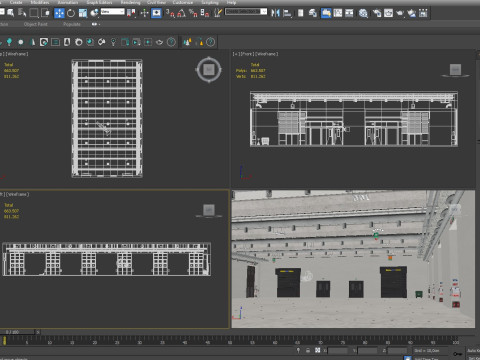The width and height of the screenshot is (480, 360).
Task: Toggle Window/Crossing selection mode
Action: [x=45, y=13]
